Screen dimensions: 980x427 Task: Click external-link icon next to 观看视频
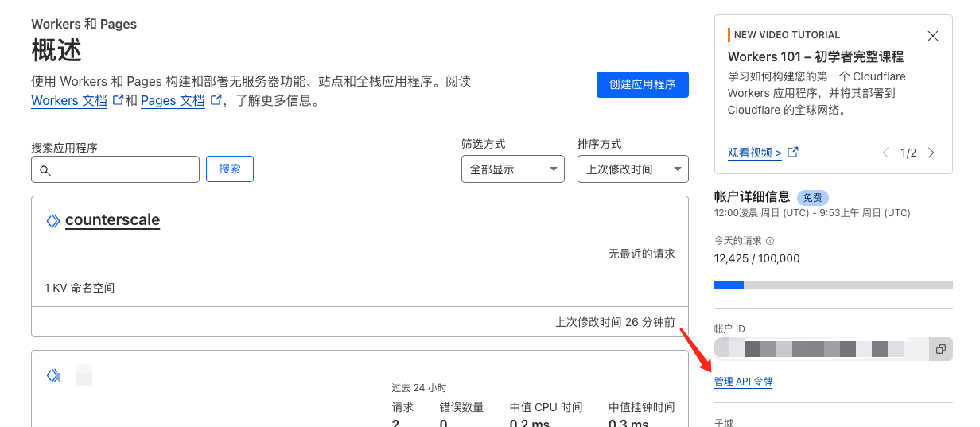pos(792,152)
